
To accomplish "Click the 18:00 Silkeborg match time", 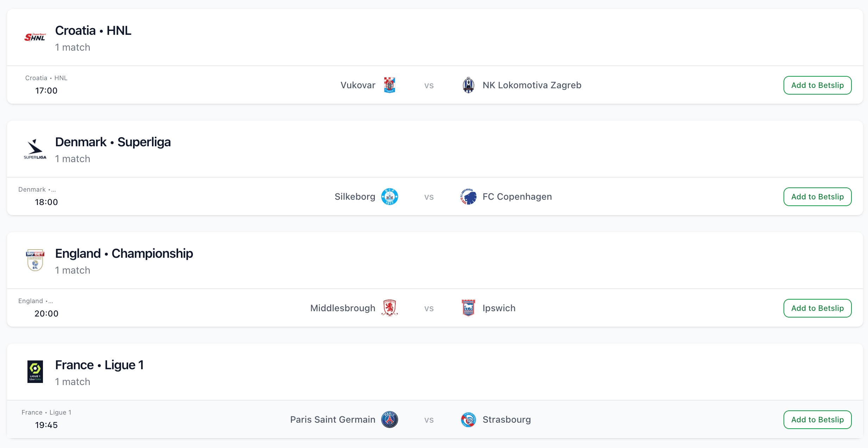I will [x=46, y=202].
